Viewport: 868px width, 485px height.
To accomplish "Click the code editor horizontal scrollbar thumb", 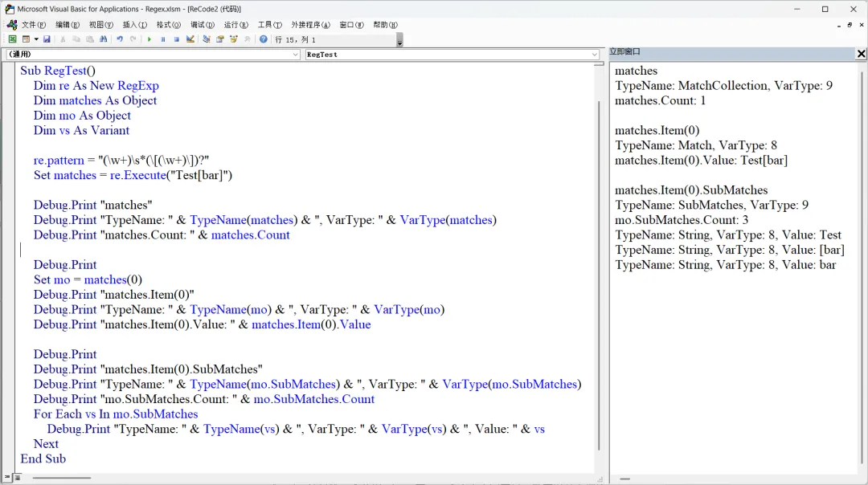I will [x=61, y=478].
